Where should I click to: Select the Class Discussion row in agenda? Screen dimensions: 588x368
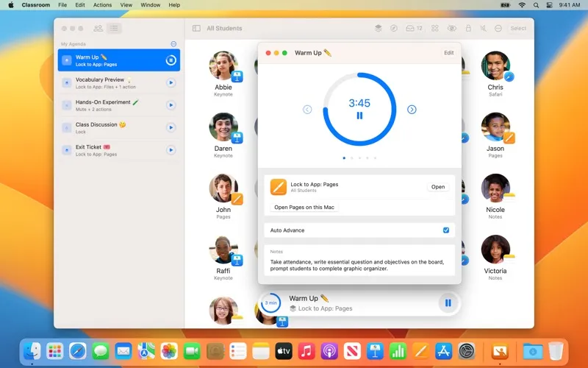click(119, 127)
